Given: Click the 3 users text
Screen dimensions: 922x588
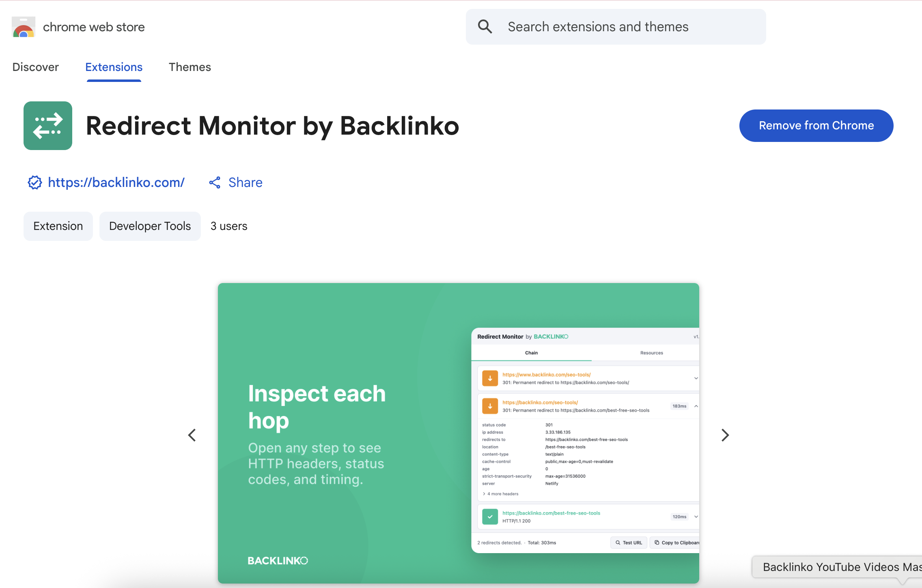Looking at the screenshot, I should [229, 226].
